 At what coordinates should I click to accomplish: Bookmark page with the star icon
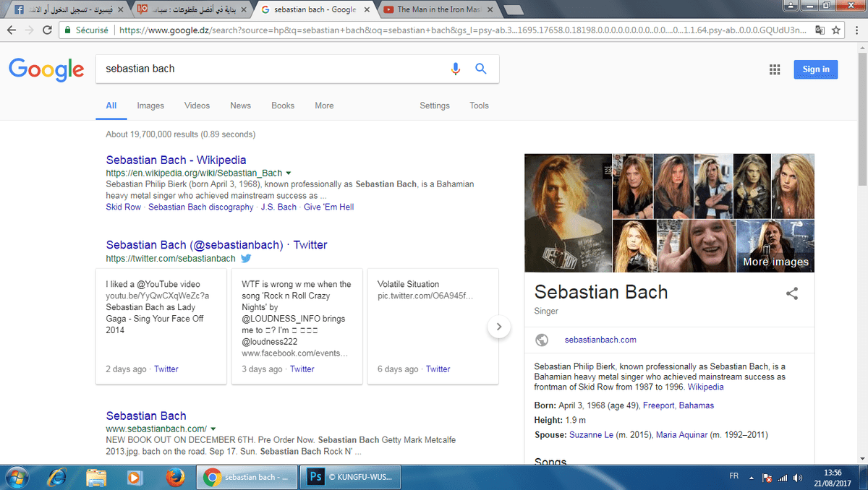(836, 30)
